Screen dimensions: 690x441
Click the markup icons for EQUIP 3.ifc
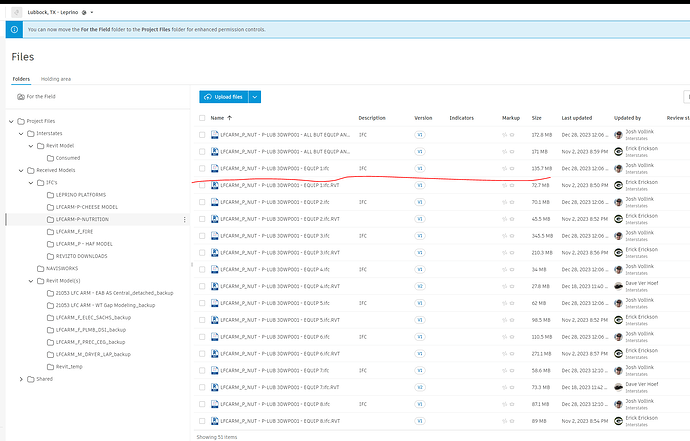pos(508,236)
